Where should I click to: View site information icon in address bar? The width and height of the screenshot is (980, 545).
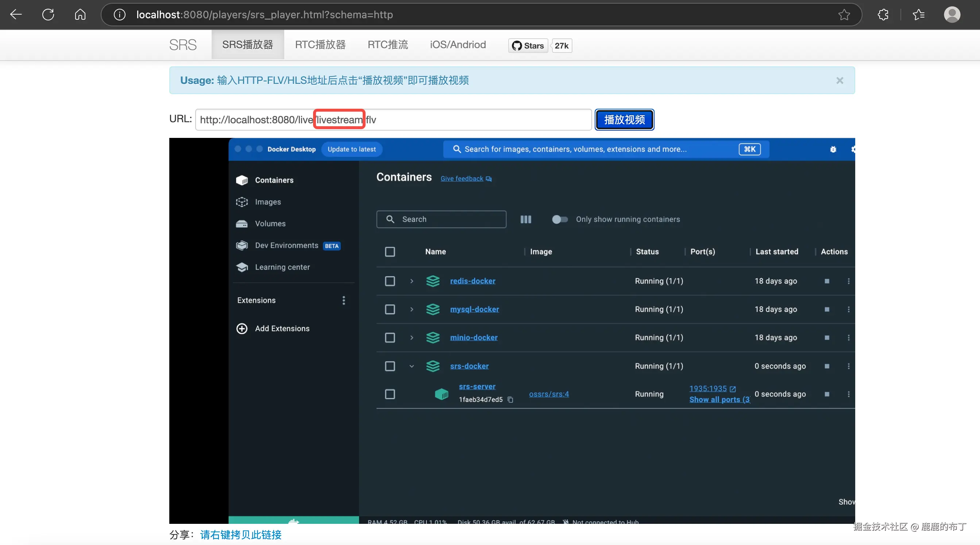[119, 15]
